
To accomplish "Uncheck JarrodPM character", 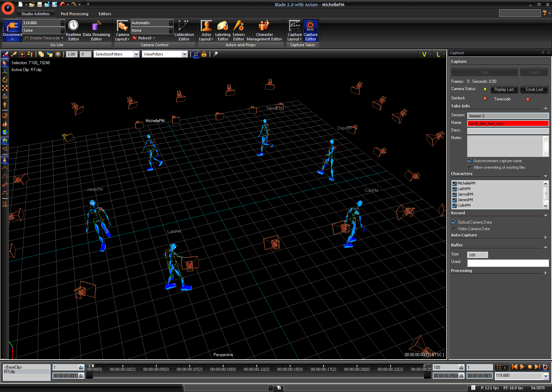I will 455,195.
